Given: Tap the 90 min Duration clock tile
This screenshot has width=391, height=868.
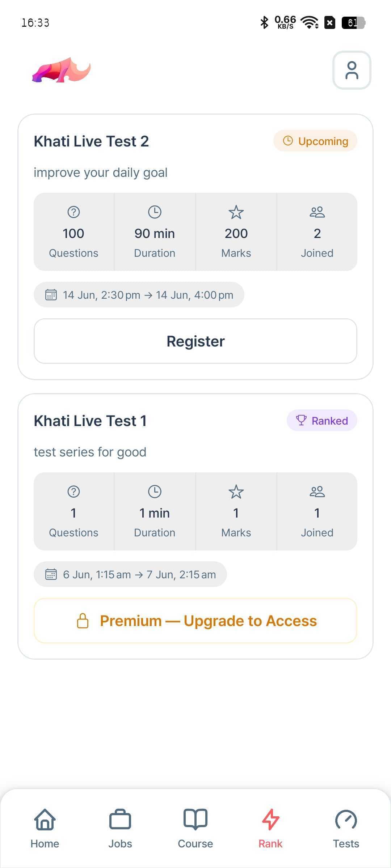Looking at the screenshot, I should point(155,232).
